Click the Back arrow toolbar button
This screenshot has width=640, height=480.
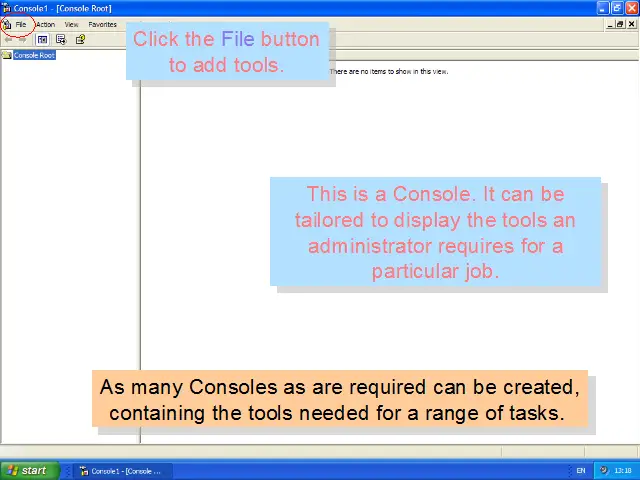pyautogui.click(x=9, y=40)
